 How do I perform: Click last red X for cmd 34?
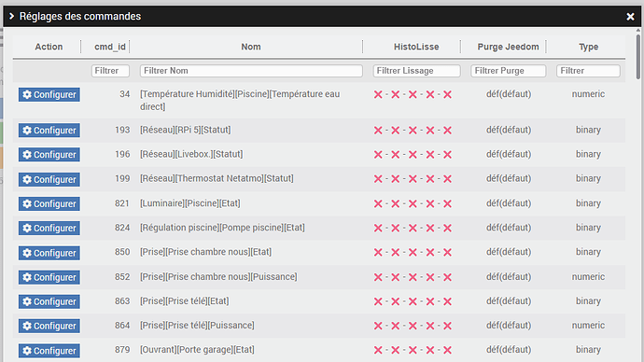point(447,95)
